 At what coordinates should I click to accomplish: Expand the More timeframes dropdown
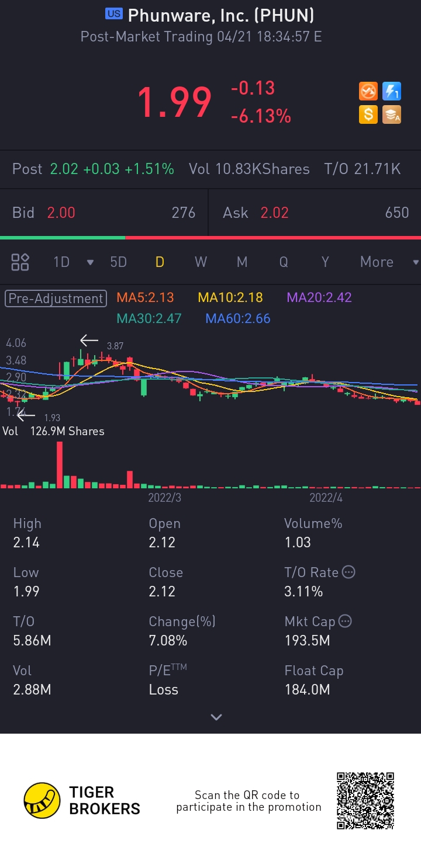(x=416, y=262)
